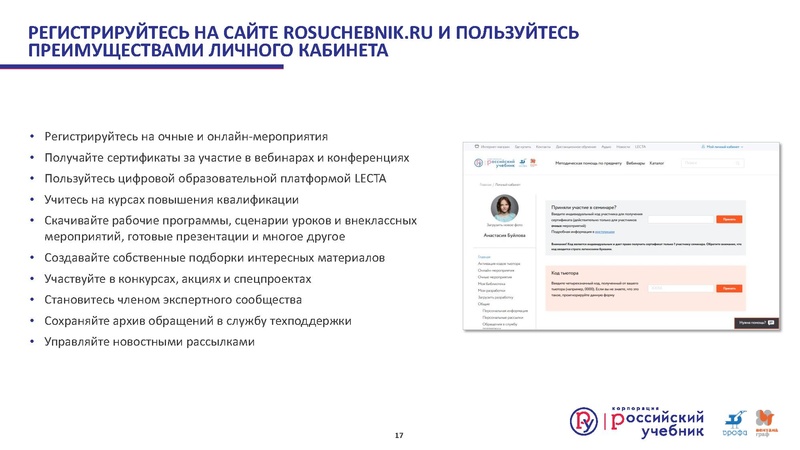This screenshot has width=800, height=450.
Task: Click bullet Сохраняйте архив обращений в службу техподдержки
Action: point(197,321)
